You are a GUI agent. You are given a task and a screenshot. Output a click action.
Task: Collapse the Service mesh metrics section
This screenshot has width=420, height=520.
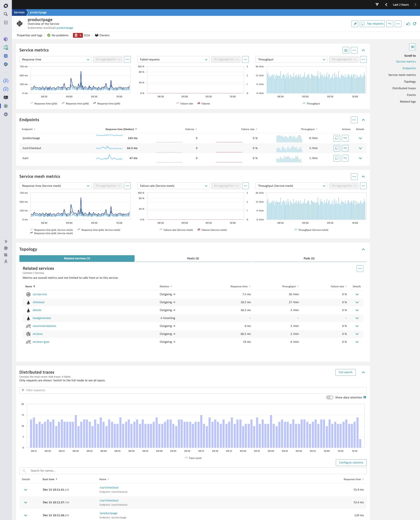(x=364, y=176)
